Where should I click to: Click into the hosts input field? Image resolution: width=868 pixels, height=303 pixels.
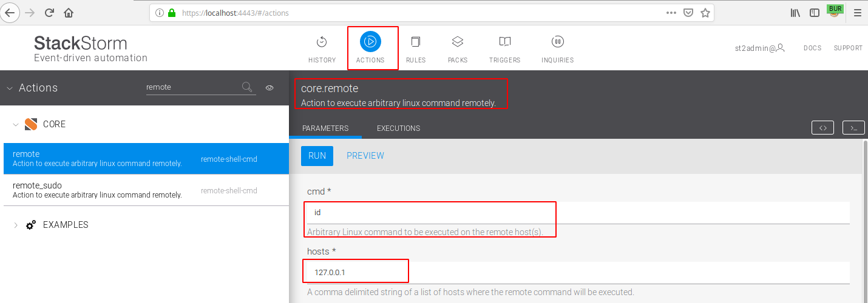click(578, 273)
